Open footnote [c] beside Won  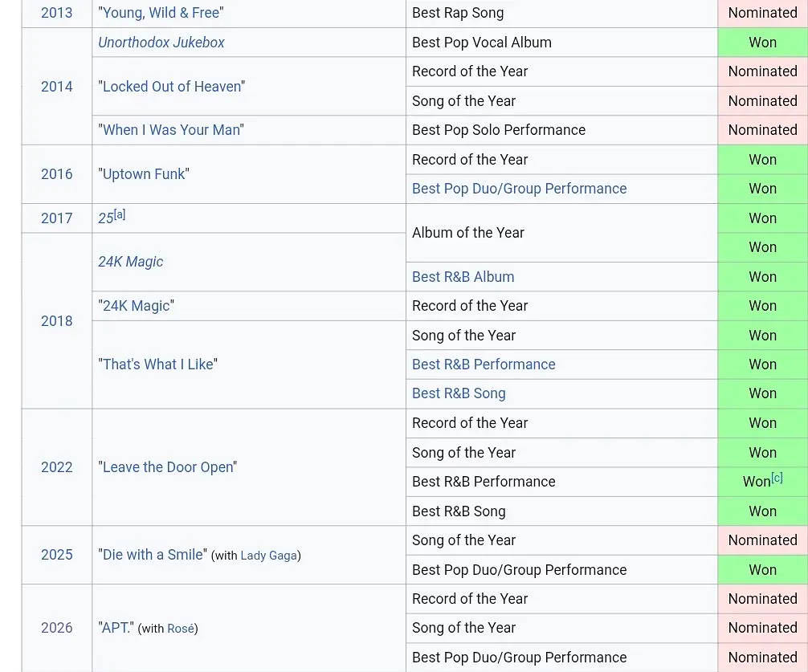click(x=777, y=478)
